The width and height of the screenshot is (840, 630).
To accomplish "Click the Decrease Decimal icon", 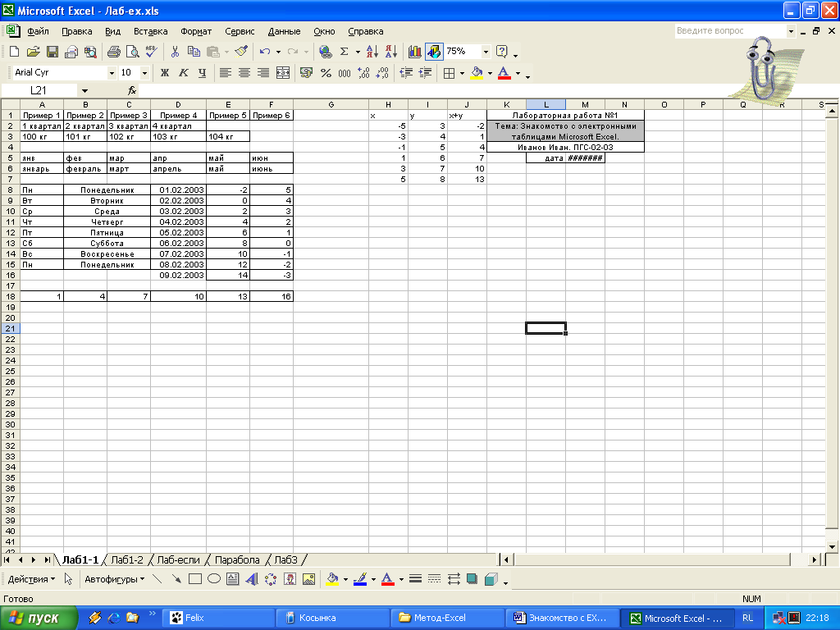I will coord(382,73).
